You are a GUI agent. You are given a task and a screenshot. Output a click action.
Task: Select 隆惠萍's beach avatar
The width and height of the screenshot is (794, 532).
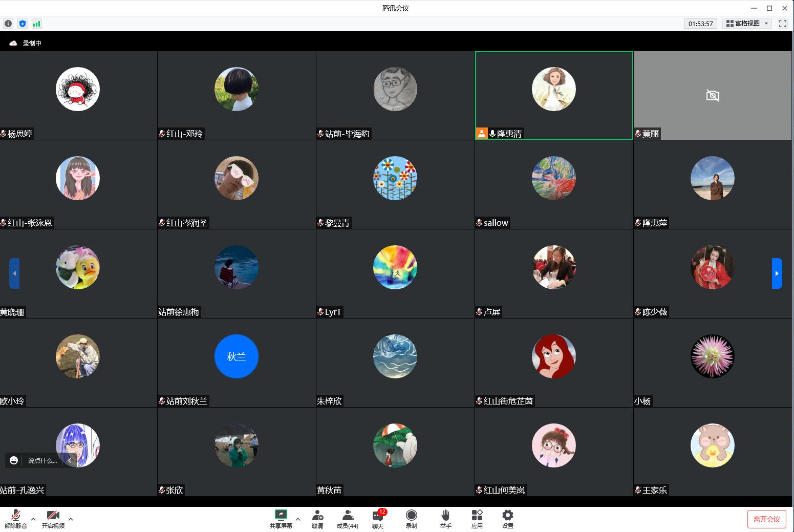coord(713,178)
